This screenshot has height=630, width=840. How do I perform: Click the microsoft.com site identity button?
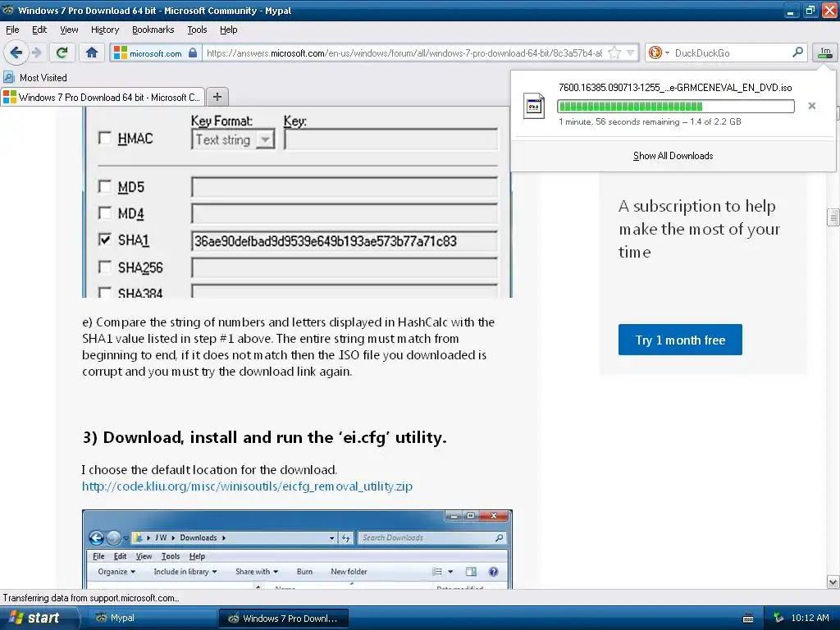[155, 52]
